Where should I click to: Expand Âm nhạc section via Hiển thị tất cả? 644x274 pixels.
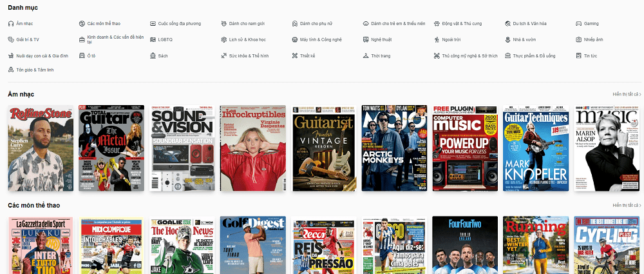pos(627,94)
